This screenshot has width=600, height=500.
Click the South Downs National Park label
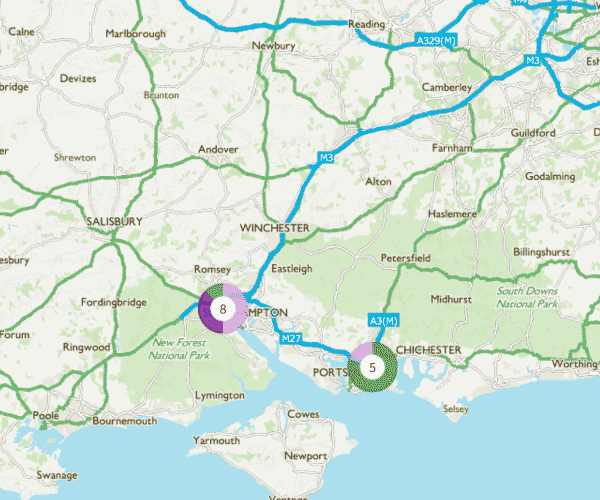527,297
